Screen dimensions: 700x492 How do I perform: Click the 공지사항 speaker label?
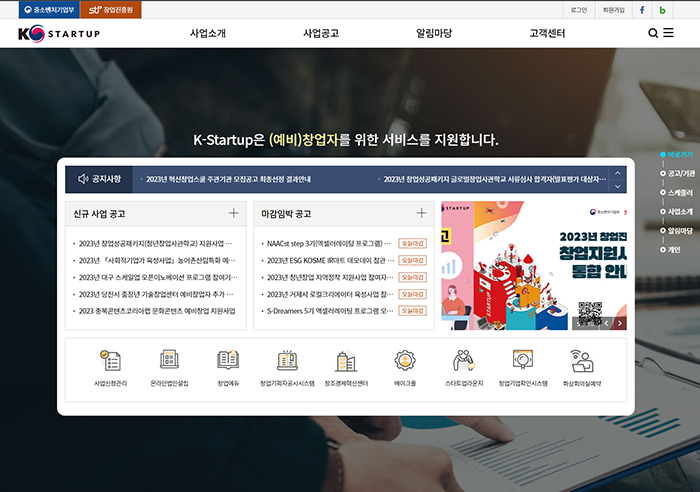pyautogui.click(x=99, y=179)
